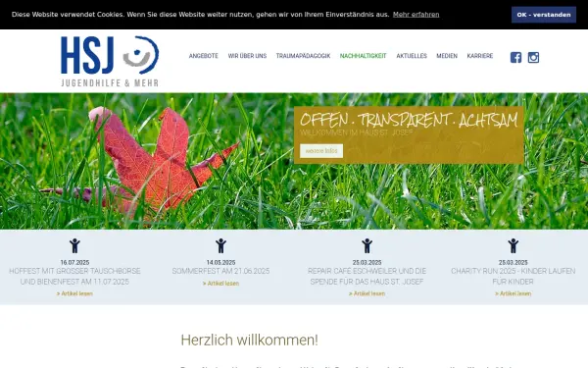Read the Hoffest mit grosser Tauschbörse article
The width and height of the screenshot is (588, 368).
(x=74, y=293)
